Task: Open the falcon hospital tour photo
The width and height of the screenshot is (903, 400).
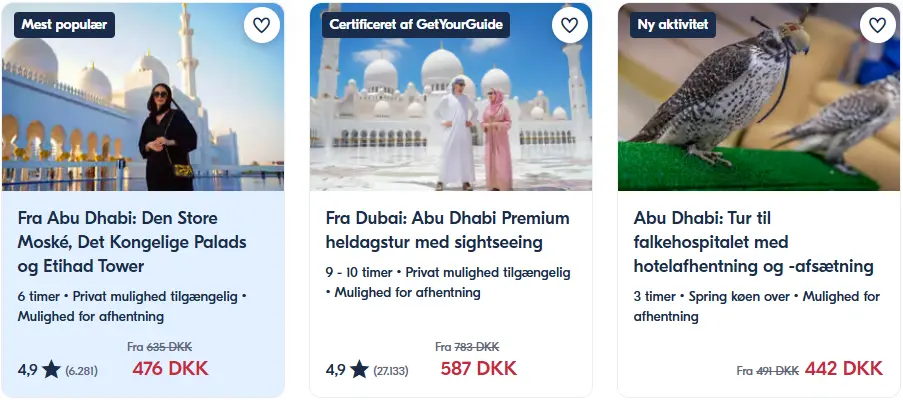Action: 759,97
